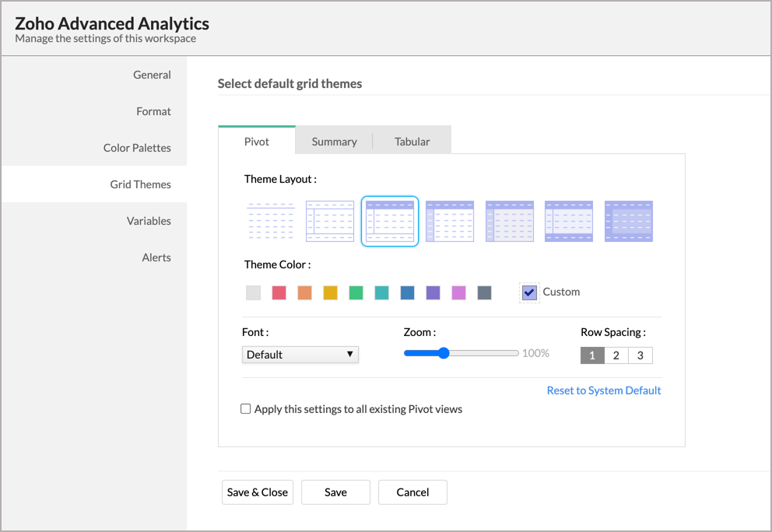Go to Color Palettes settings

94,148
